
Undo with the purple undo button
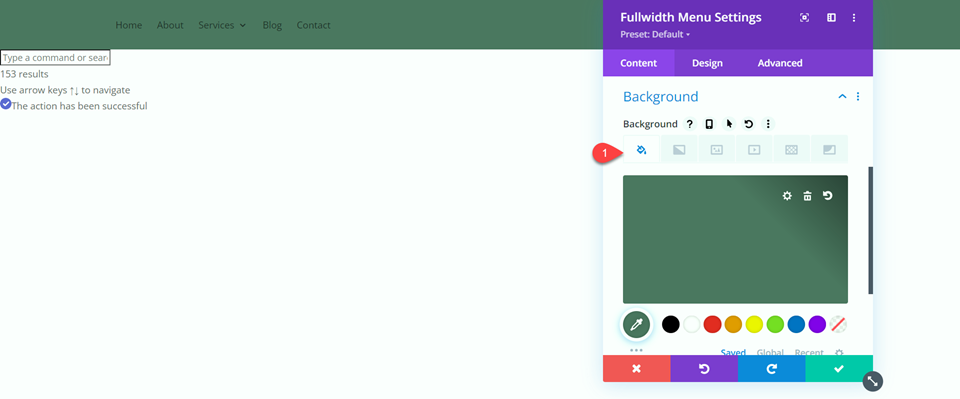(x=704, y=368)
